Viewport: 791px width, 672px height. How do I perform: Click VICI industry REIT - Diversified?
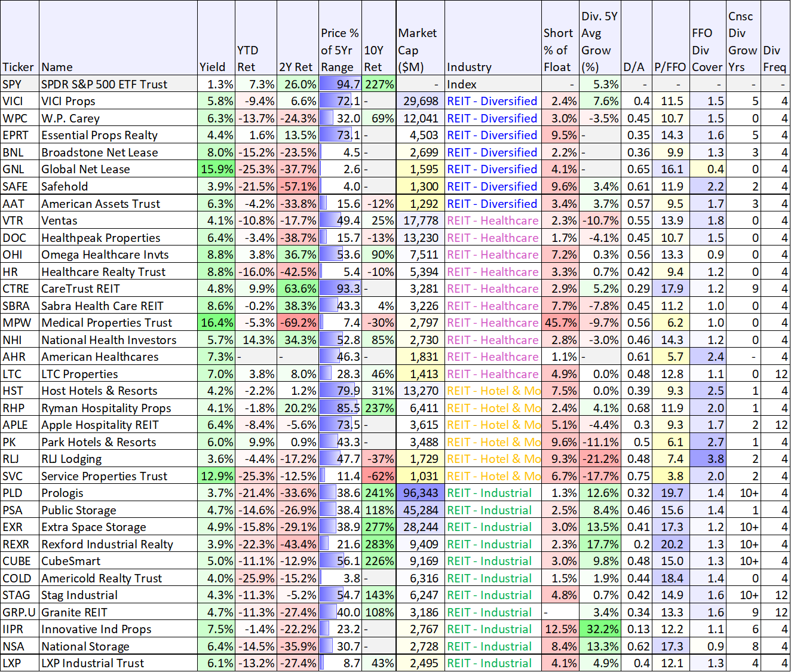point(493,101)
